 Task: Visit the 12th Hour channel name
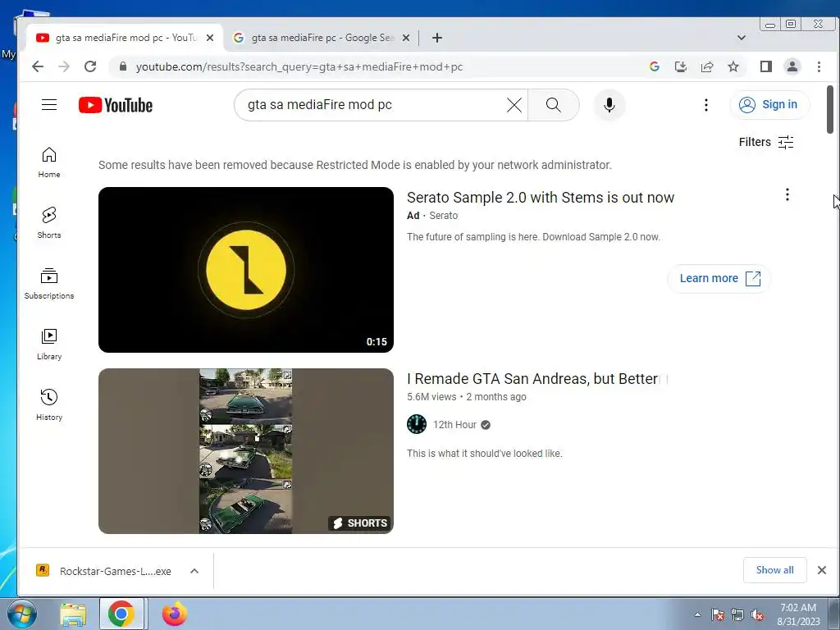click(454, 425)
